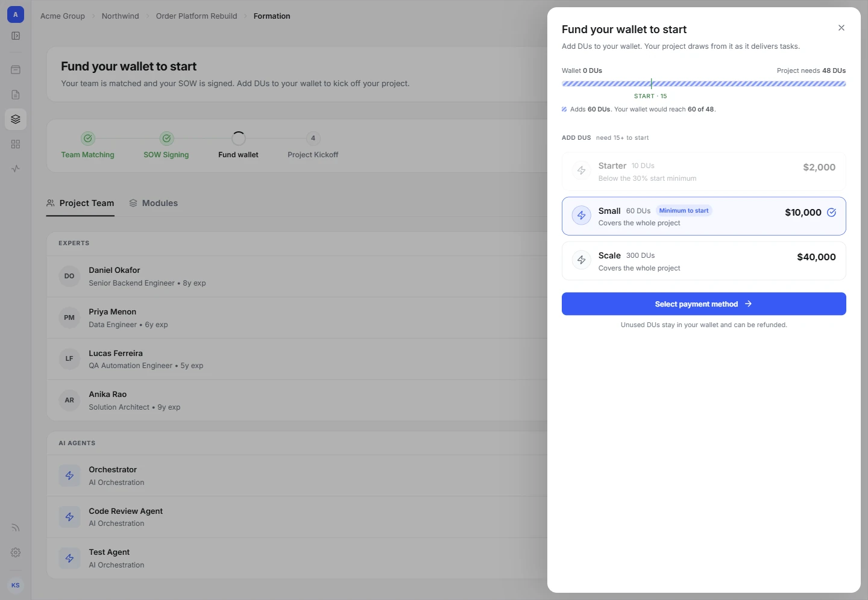
Task: Click the Fund wallet step spinner
Action: point(239,139)
